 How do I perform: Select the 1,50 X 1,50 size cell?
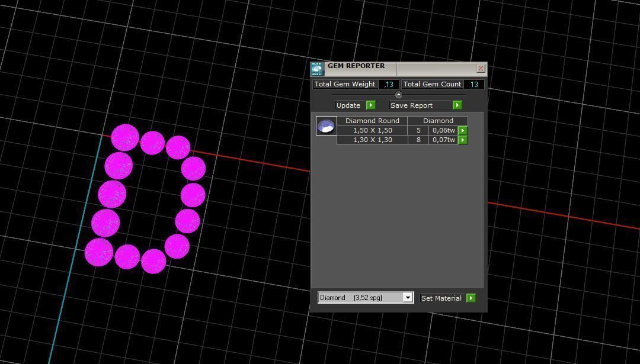[372, 130]
